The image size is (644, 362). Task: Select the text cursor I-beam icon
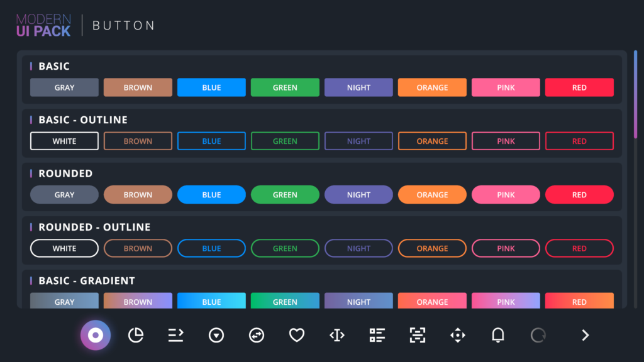tap(337, 335)
